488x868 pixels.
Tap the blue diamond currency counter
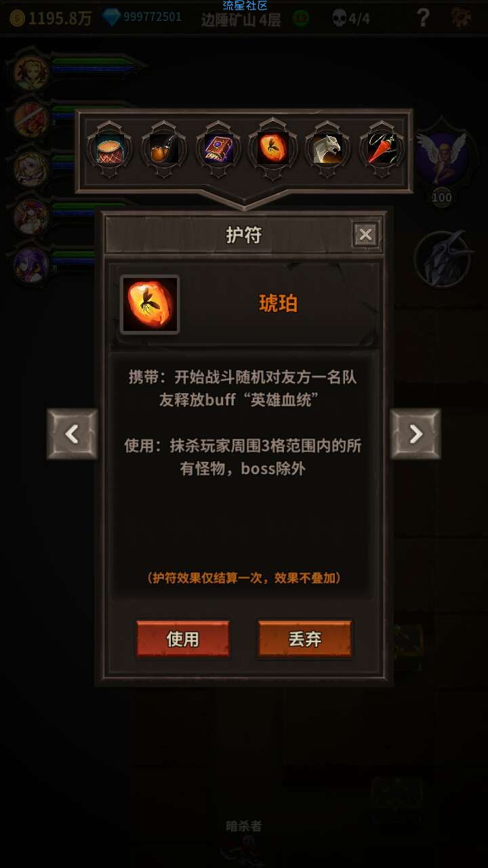point(142,18)
